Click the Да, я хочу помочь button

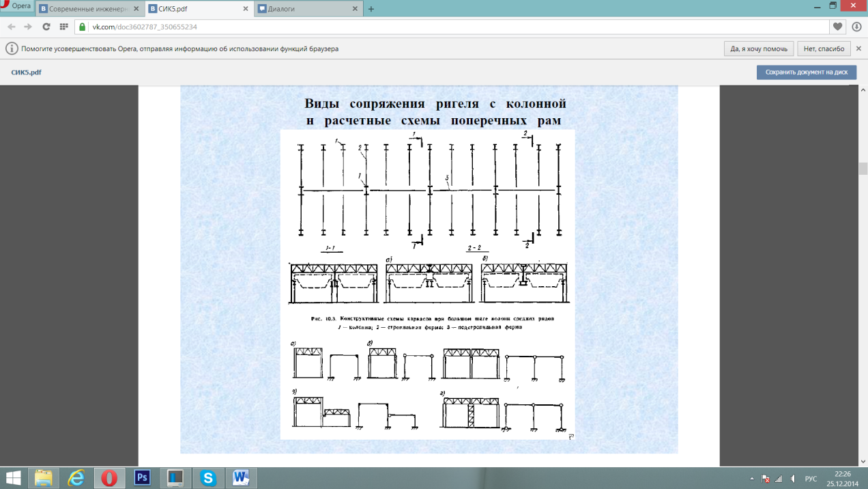click(759, 48)
